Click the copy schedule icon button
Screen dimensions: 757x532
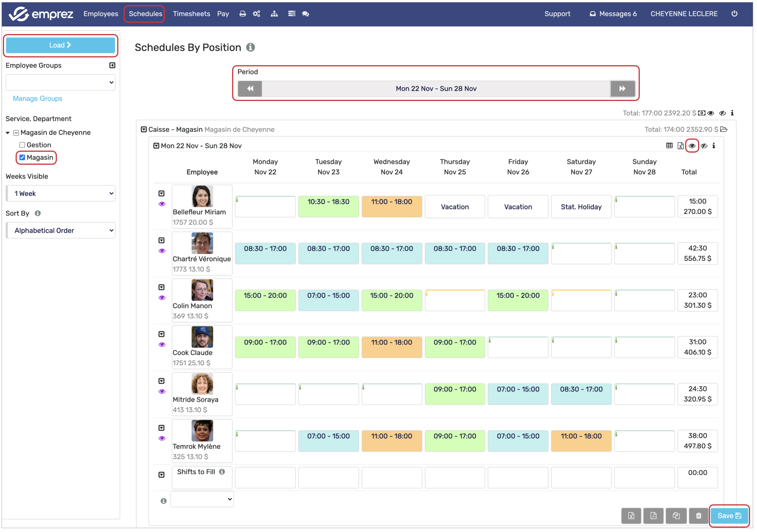(676, 516)
